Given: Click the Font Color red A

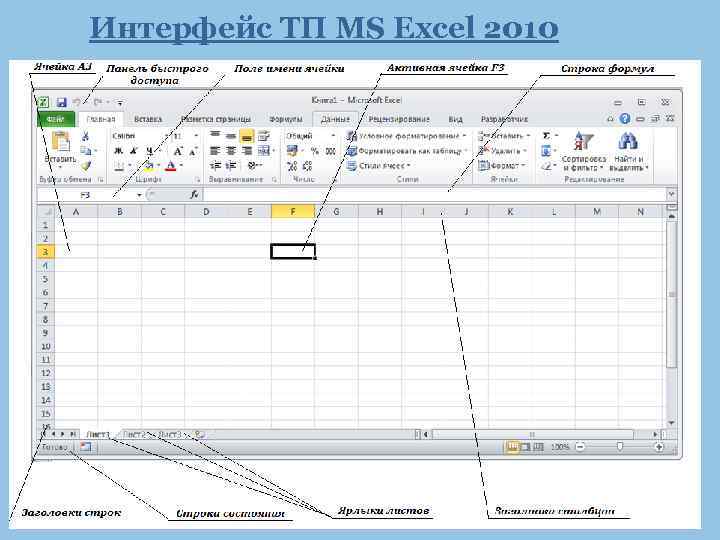Looking at the screenshot, I should coord(171,166).
